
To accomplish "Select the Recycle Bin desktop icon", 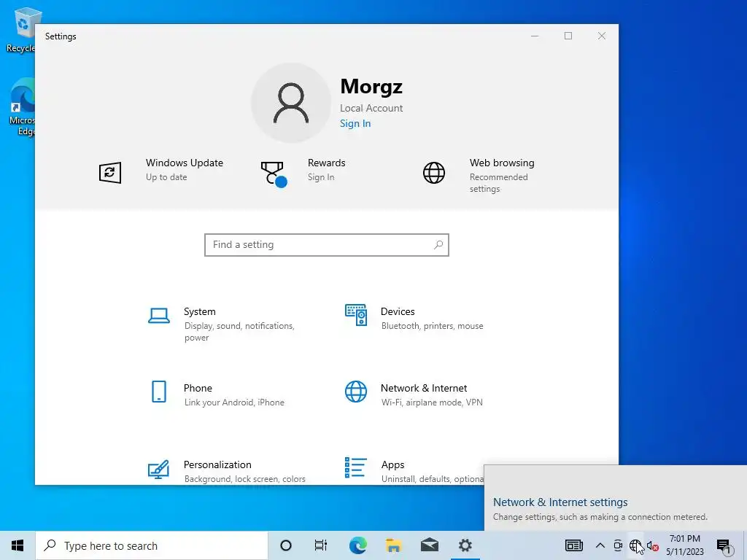I will [x=21, y=29].
